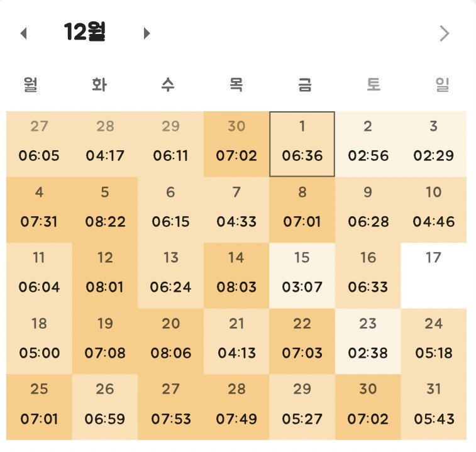
Task: Go to next month using right arrow
Action: point(147,33)
